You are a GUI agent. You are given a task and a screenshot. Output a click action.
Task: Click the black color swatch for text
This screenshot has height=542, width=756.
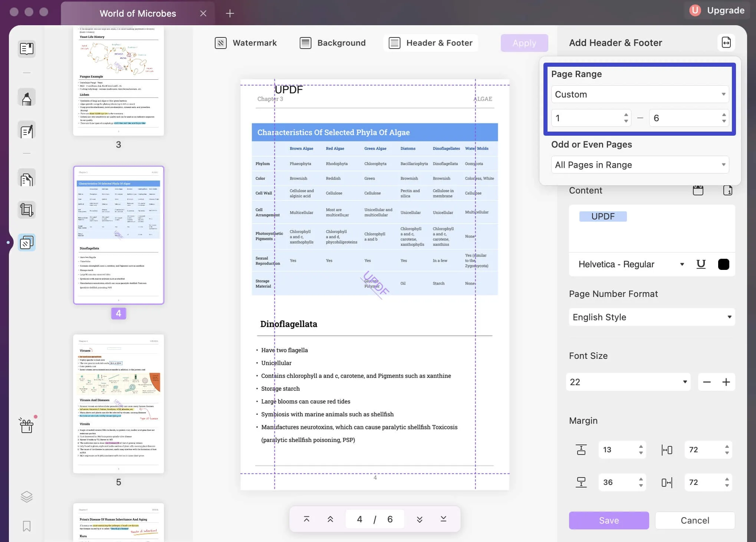pos(724,264)
